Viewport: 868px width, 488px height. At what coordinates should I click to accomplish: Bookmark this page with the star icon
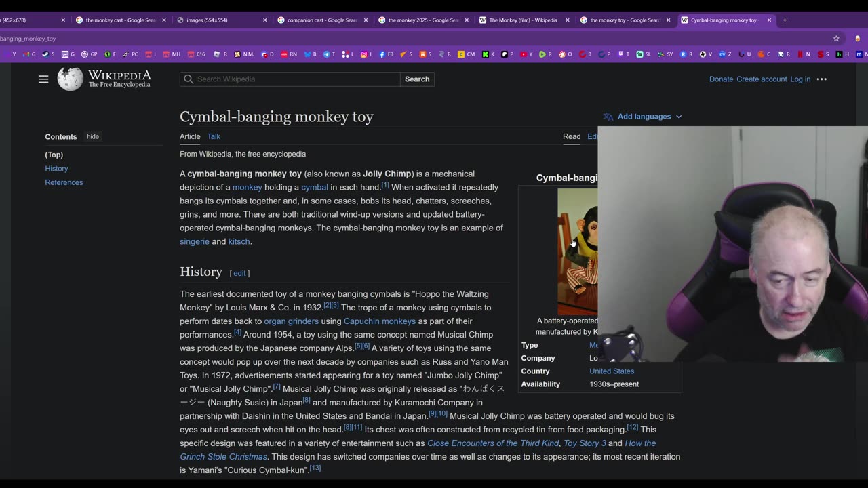tap(836, 39)
